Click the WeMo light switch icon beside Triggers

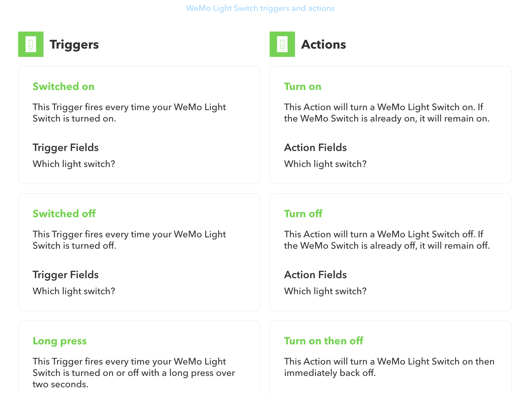pyautogui.click(x=31, y=44)
